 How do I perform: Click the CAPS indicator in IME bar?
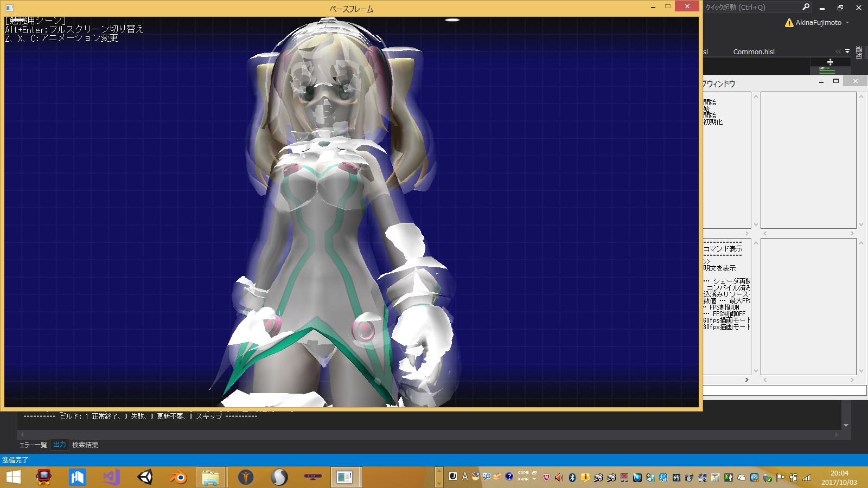(x=523, y=473)
